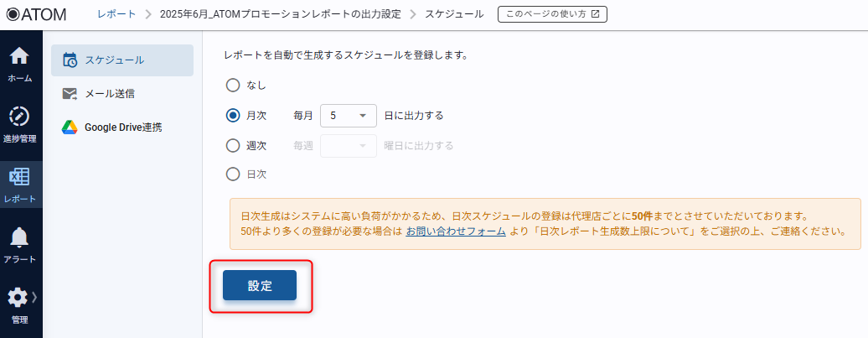Select the 日次 daily radio button
The height and width of the screenshot is (338, 868).
pos(234,174)
